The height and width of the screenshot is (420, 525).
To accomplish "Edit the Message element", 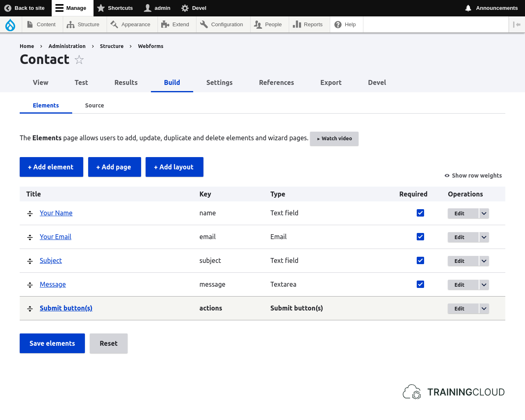I will (463, 285).
